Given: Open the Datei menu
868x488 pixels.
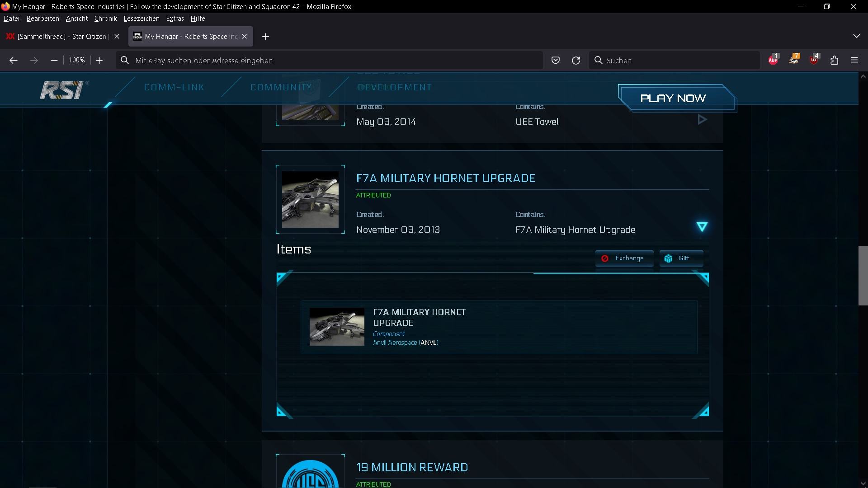Looking at the screenshot, I should (x=11, y=19).
